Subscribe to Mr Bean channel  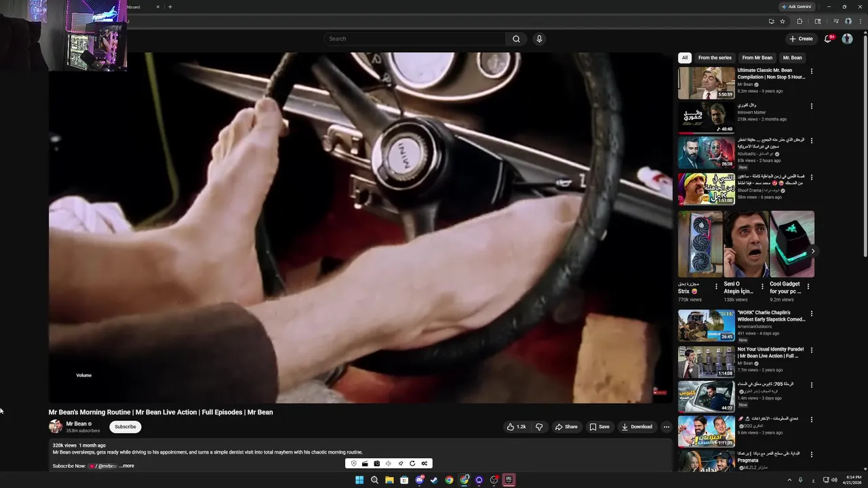coord(125,427)
